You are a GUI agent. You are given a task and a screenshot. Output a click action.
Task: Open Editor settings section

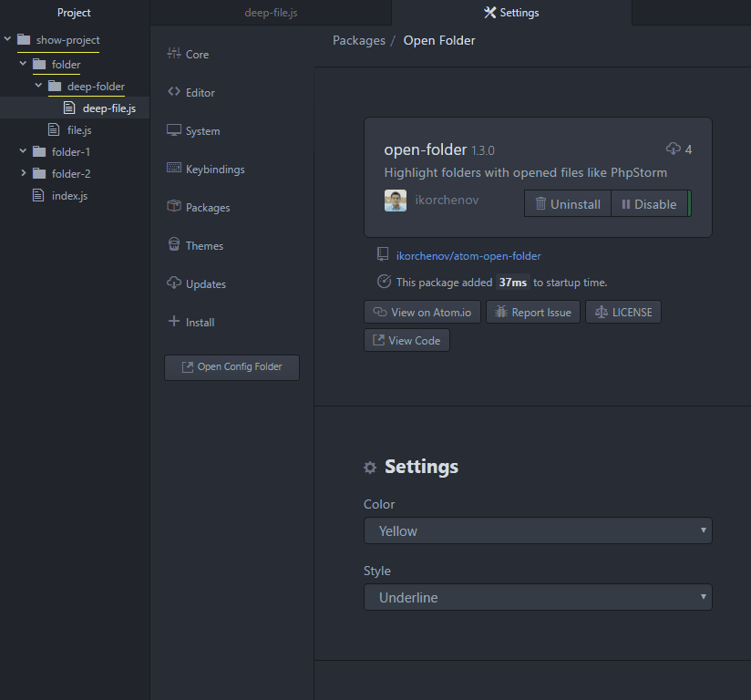pyautogui.click(x=201, y=92)
